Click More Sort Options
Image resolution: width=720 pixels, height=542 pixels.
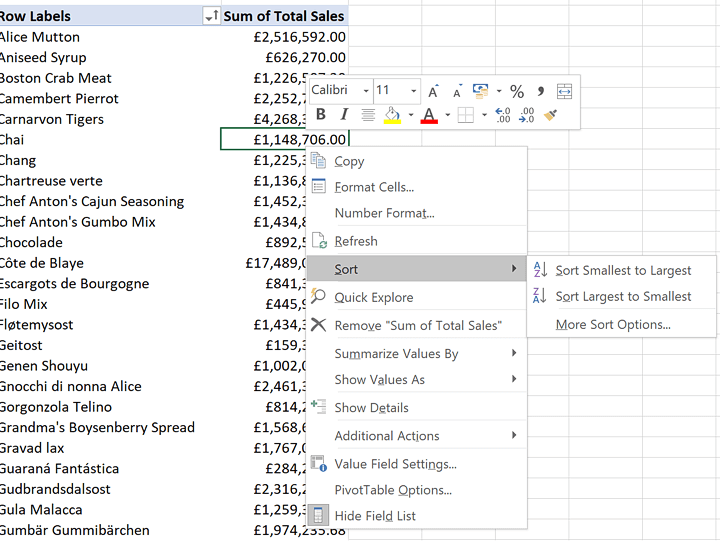click(x=613, y=324)
